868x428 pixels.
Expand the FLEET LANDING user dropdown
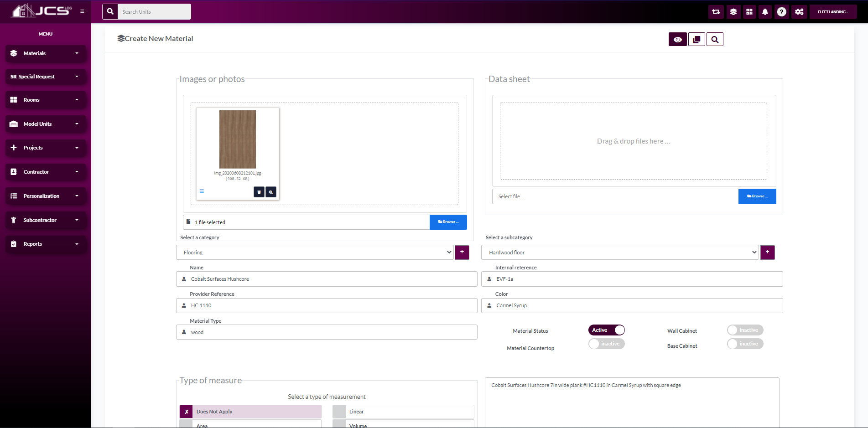[832, 12]
